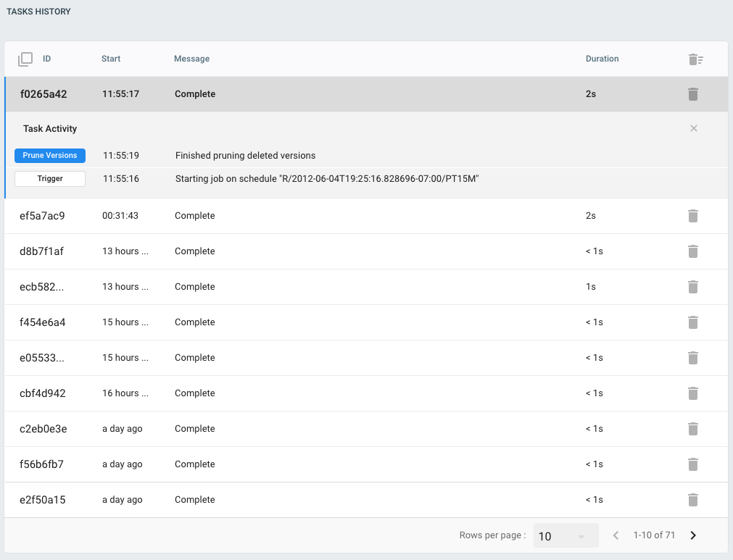
Task: Delete task d8b7f1af with trash icon
Action: (692, 251)
